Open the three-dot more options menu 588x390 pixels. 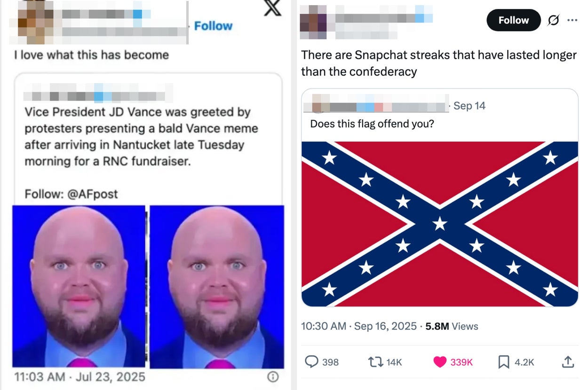(x=572, y=20)
